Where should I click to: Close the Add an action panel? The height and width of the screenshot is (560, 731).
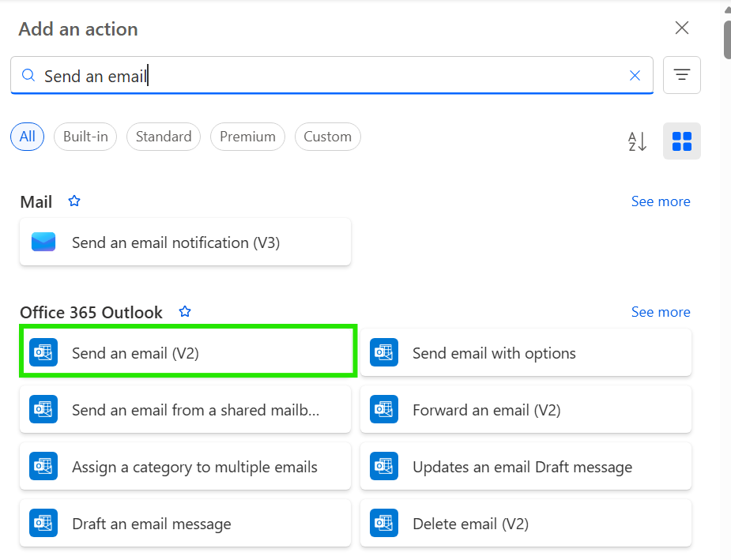pos(681,28)
